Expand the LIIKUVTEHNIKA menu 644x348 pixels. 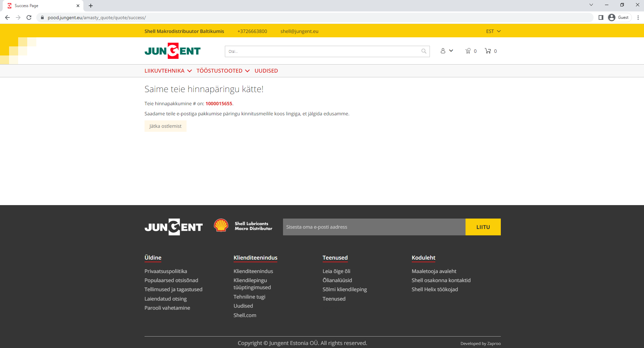168,71
